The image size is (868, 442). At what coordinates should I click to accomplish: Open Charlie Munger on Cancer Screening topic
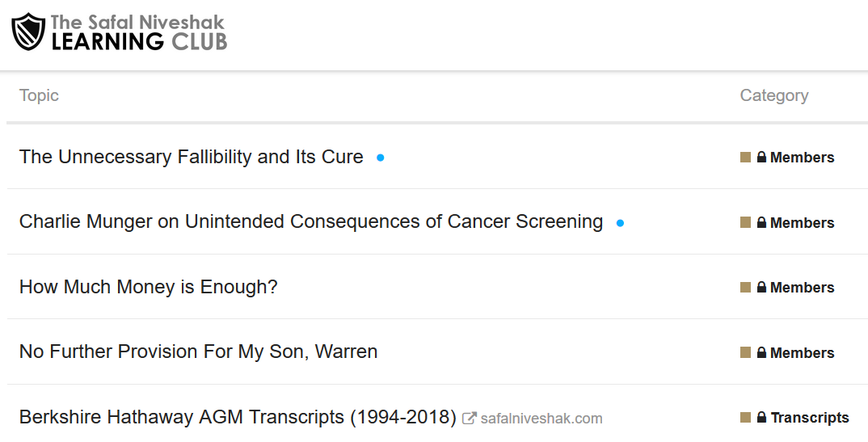pos(311,221)
